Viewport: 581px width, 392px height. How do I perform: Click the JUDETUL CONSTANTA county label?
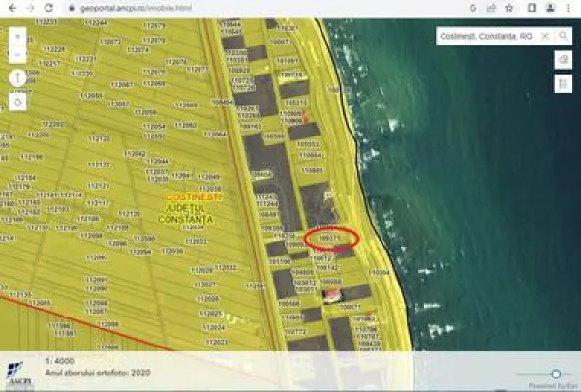(x=186, y=213)
